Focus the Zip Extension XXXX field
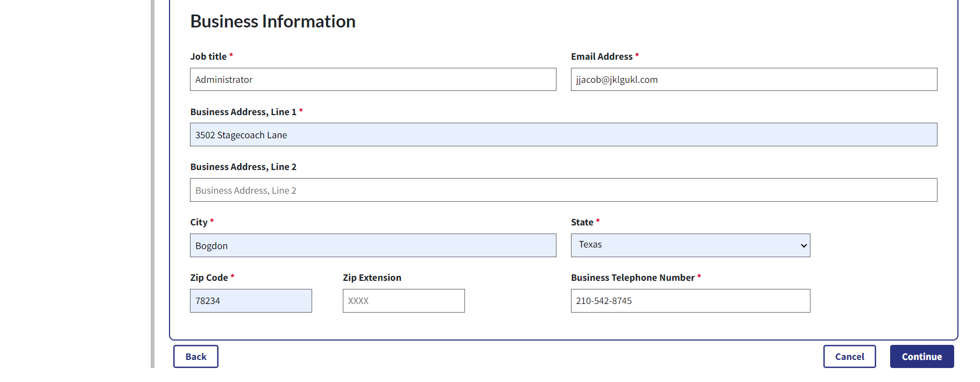The height and width of the screenshot is (382, 980). [x=404, y=301]
